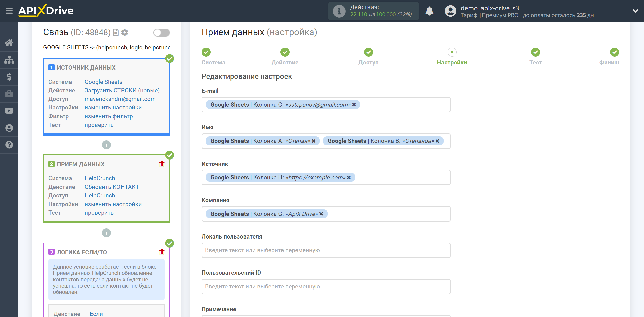Delete the ПРИЕМ ДАННЫХ block
The width and height of the screenshot is (644, 317).
click(162, 164)
